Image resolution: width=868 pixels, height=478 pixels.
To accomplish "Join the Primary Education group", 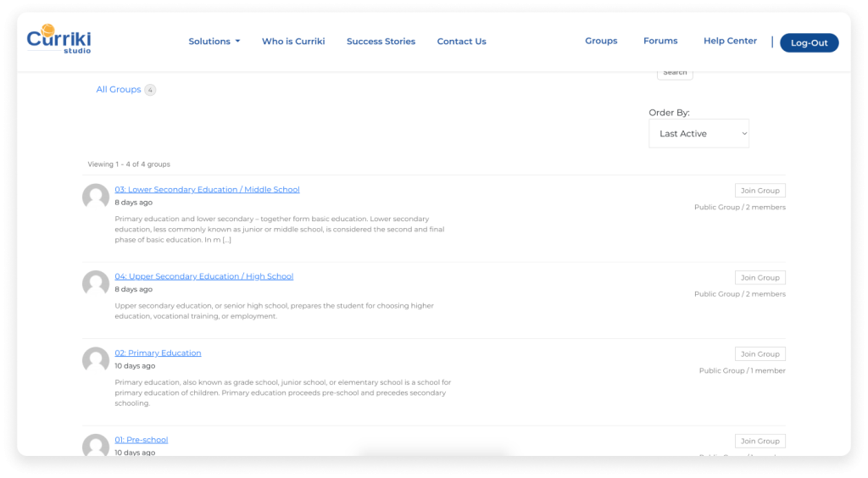I will click(x=760, y=354).
